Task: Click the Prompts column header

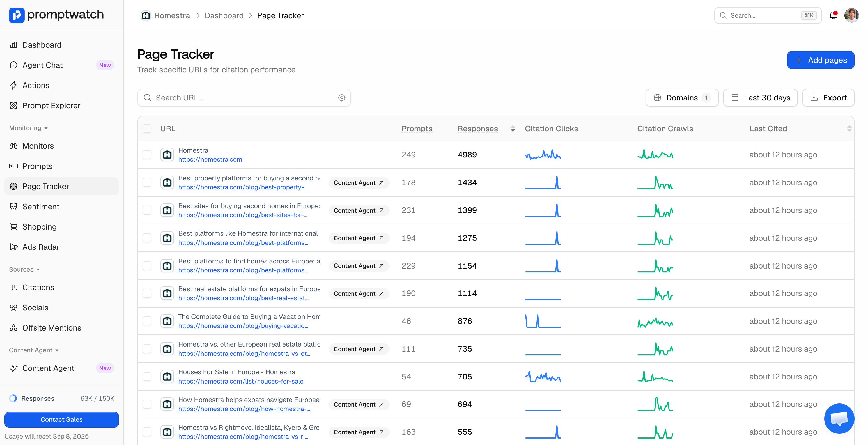Action: tap(417, 129)
